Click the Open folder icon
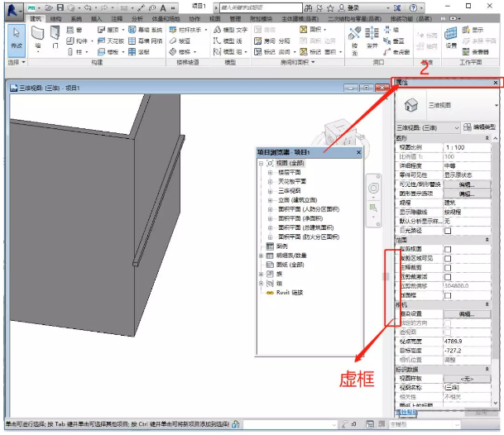The width and height of the screenshot is (504, 435). (49, 7)
